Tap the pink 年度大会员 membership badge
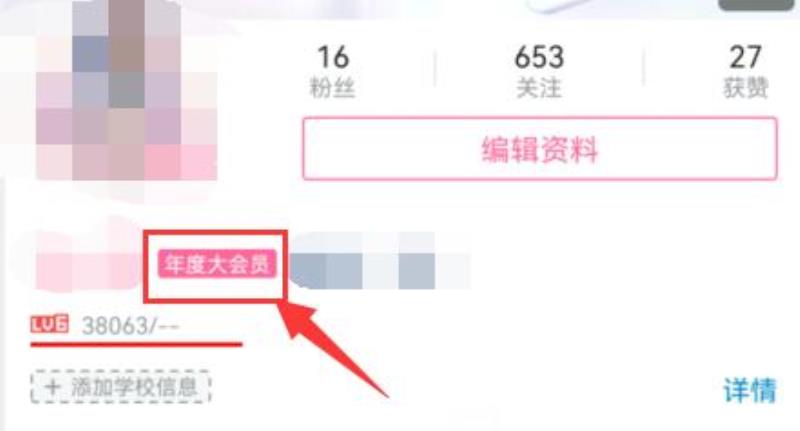 pyautogui.click(x=217, y=265)
